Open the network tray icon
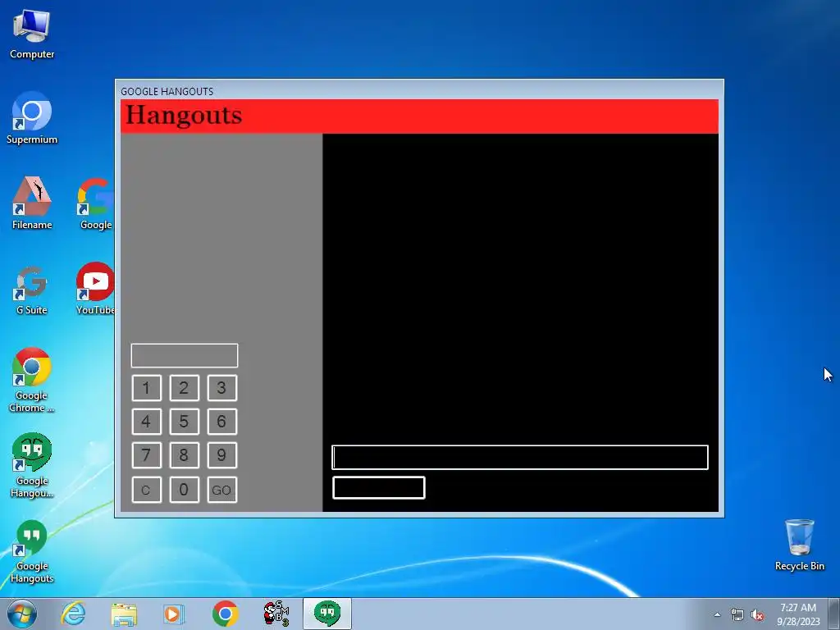 point(737,615)
